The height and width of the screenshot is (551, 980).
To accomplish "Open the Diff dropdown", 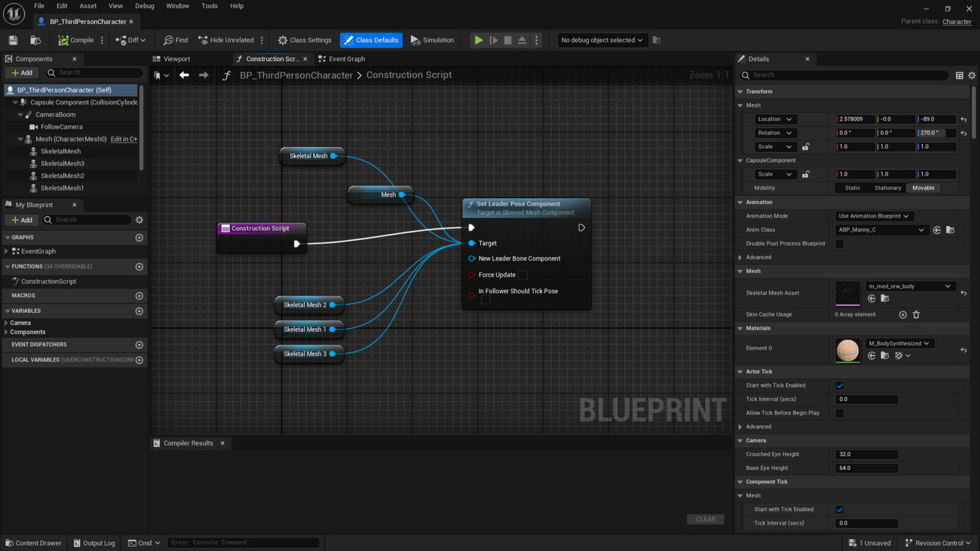I will pyautogui.click(x=130, y=40).
